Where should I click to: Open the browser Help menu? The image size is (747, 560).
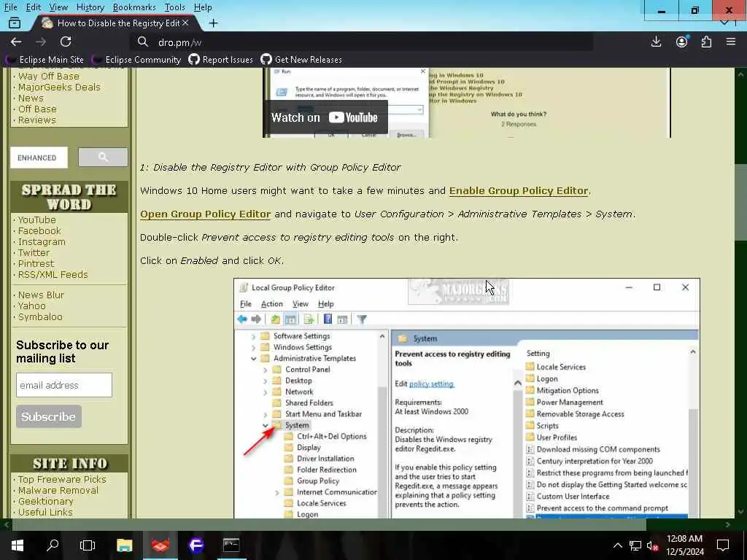203,7
